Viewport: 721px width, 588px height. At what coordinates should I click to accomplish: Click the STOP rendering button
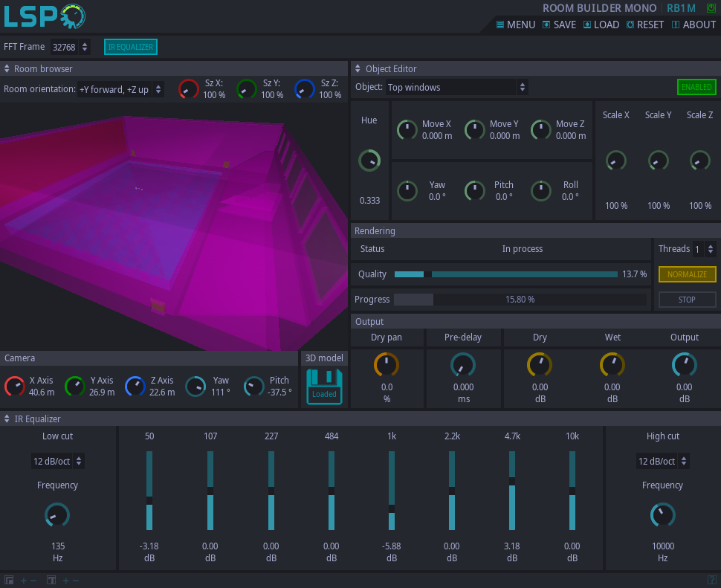687,300
